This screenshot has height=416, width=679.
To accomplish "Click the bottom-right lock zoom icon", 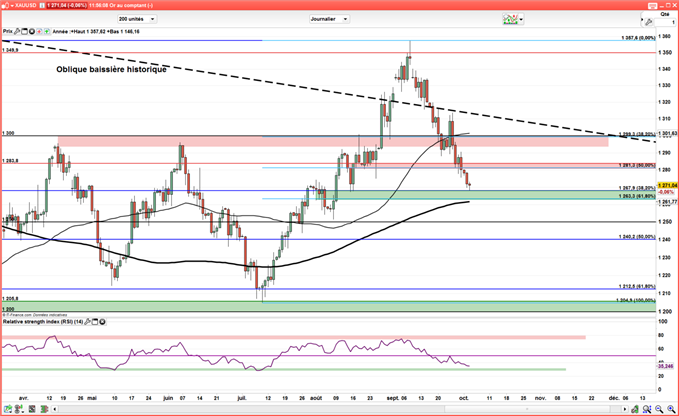I will 635,409.
